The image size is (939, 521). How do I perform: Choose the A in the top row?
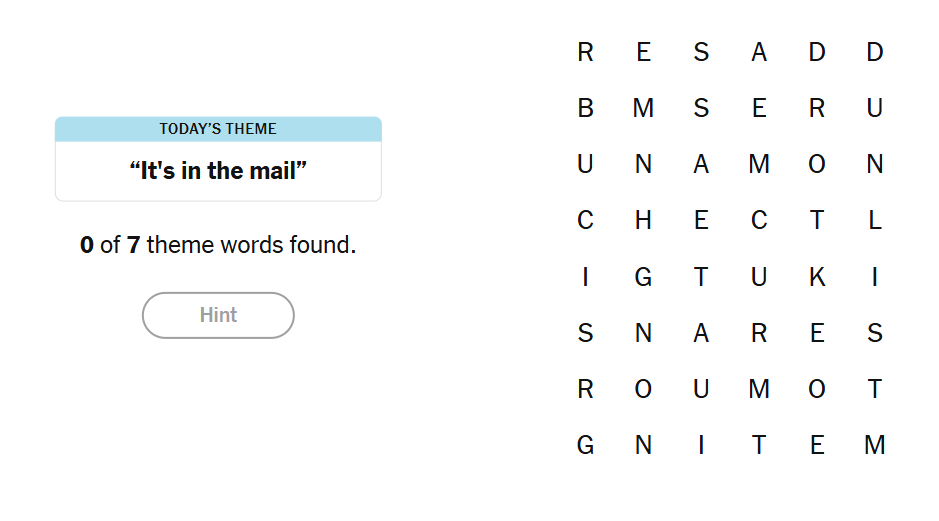pos(759,53)
